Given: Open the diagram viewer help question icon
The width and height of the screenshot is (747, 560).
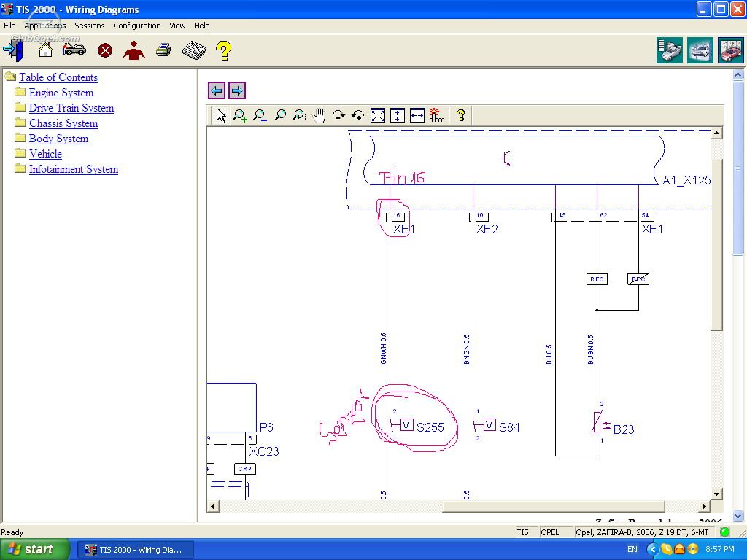Looking at the screenshot, I should (x=461, y=114).
